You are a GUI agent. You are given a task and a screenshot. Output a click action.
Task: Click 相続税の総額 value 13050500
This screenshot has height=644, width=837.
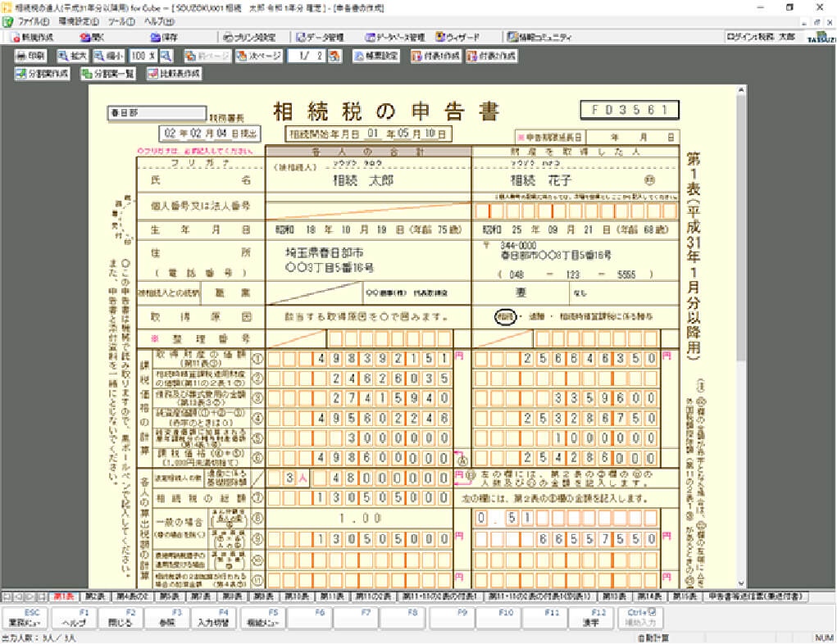coord(360,498)
